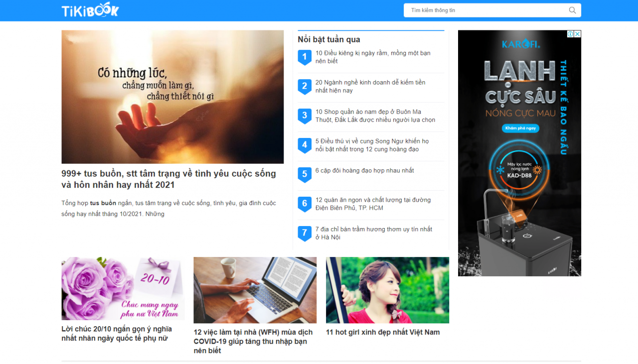This screenshot has height=364, width=638.
Task: Click the search magnifier icon
Action: [x=572, y=10]
